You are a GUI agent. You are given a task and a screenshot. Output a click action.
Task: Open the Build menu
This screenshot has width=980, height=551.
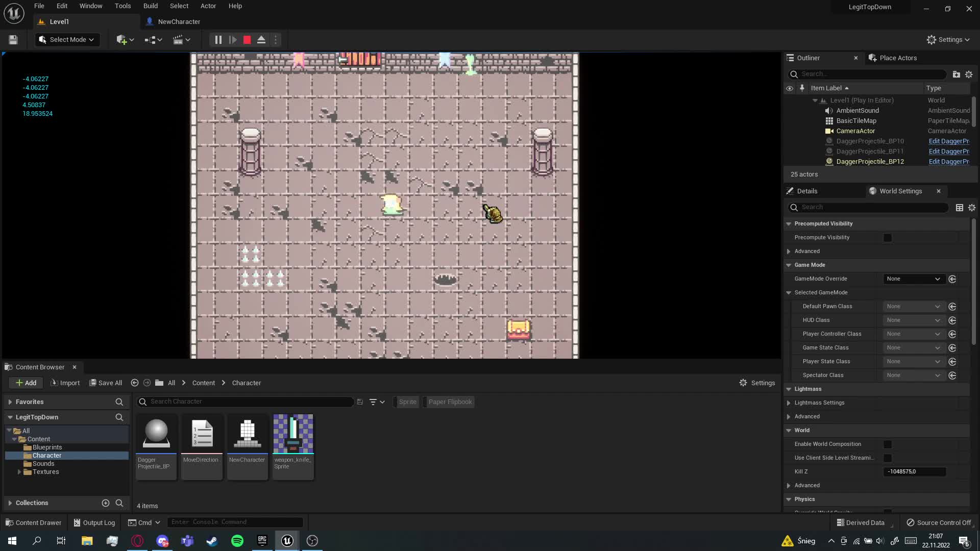pos(150,6)
